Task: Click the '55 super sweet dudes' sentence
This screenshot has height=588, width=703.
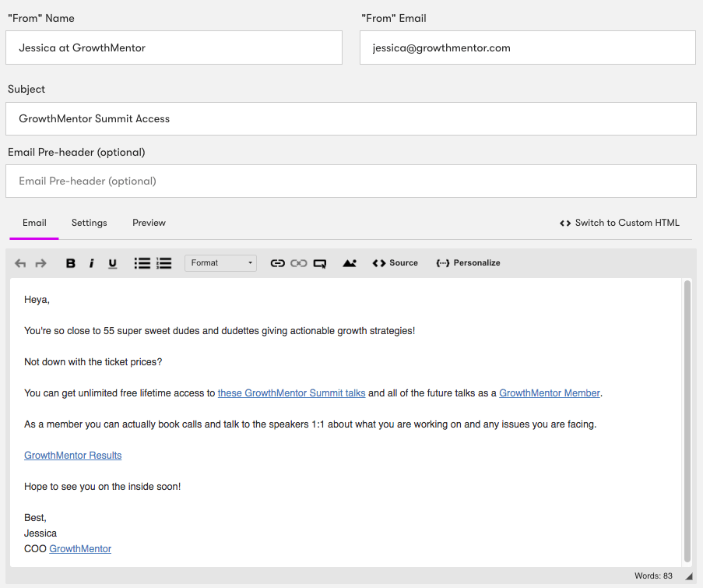Action: [x=220, y=331]
